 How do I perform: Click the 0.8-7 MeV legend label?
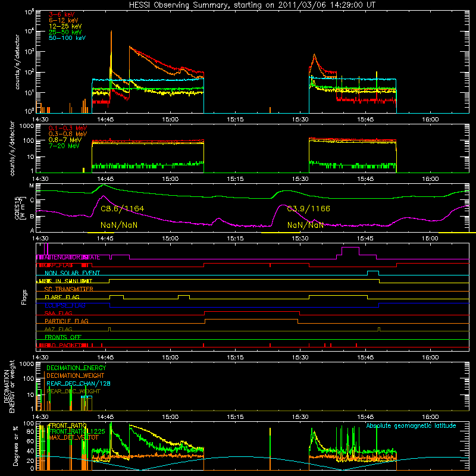click(x=65, y=140)
